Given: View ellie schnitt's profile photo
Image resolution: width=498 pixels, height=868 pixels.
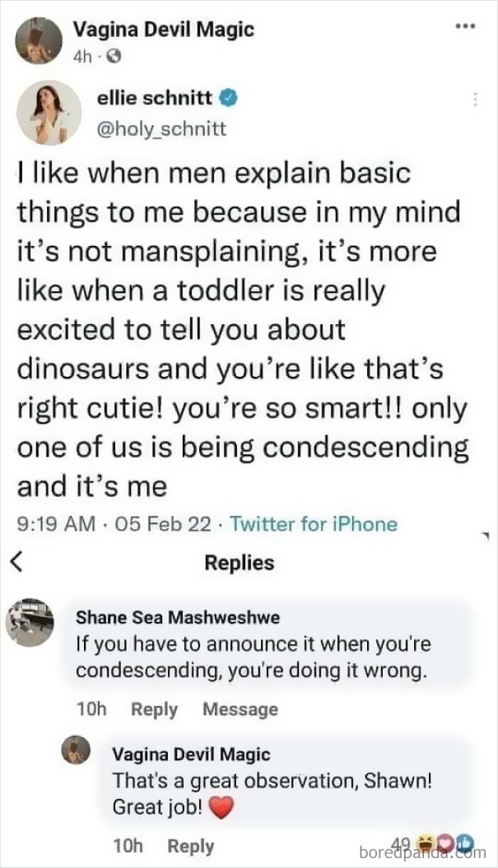Looking at the screenshot, I should pyautogui.click(x=50, y=113).
